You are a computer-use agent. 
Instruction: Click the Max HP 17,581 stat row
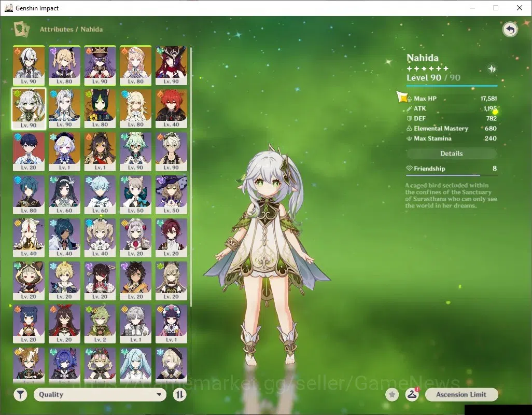(x=451, y=99)
